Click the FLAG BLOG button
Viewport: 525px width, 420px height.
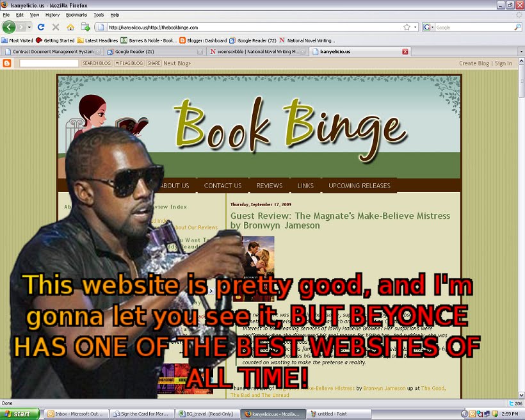(129, 63)
